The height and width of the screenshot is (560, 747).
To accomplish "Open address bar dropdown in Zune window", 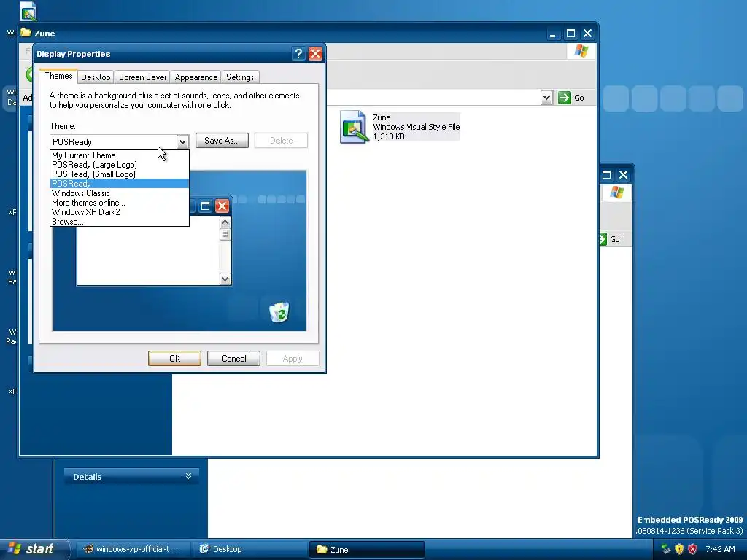I will click(x=547, y=98).
